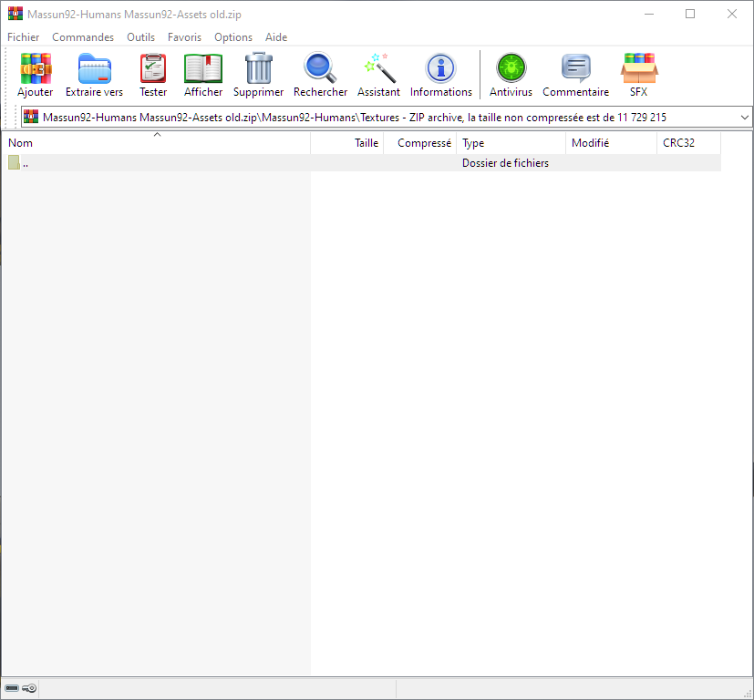Click the archive icon in address bar
Screen dimensions: 754x700
(x=31, y=117)
